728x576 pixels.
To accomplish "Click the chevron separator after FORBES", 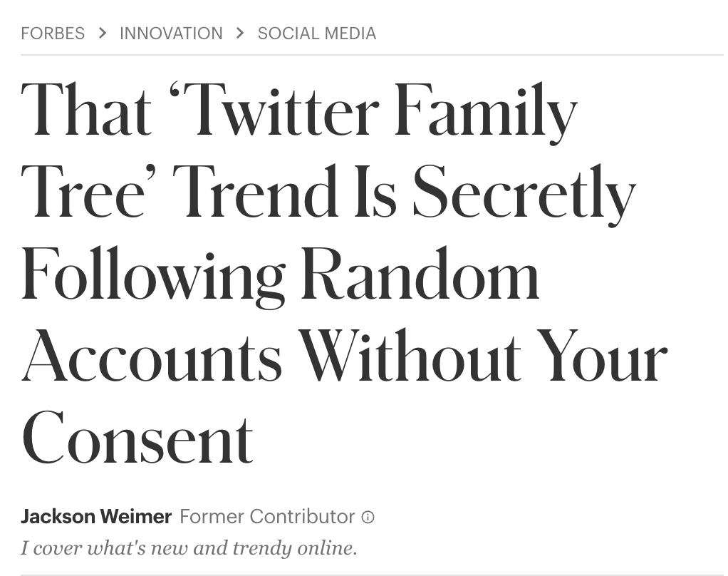I will pos(102,33).
